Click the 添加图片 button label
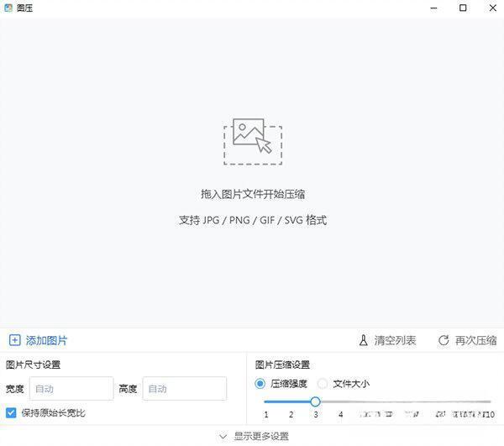The height and width of the screenshot is (446, 504). (x=47, y=340)
